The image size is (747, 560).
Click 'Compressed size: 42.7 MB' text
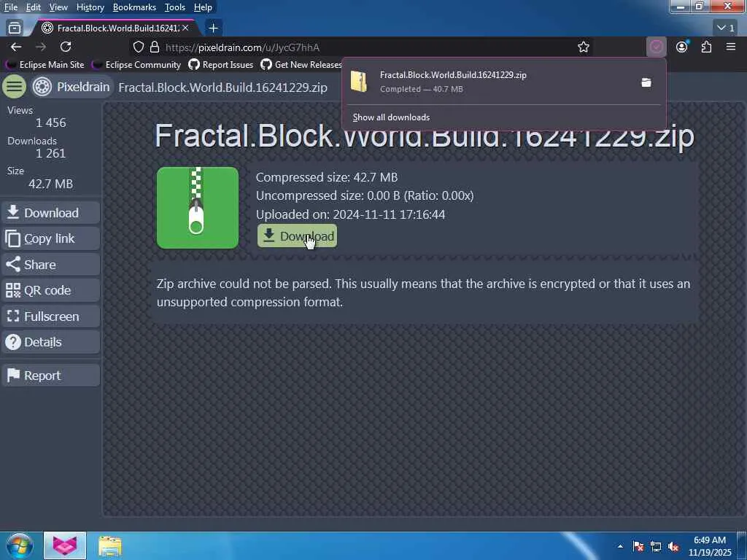coord(326,177)
